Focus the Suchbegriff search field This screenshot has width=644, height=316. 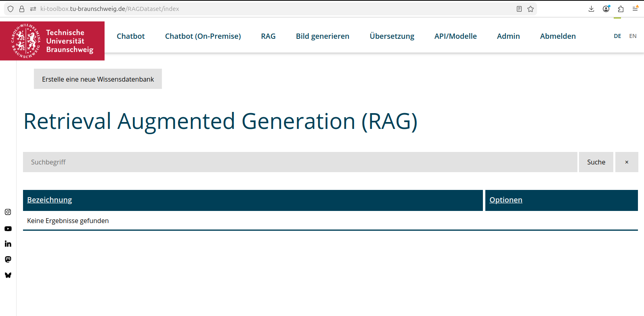click(x=300, y=162)
